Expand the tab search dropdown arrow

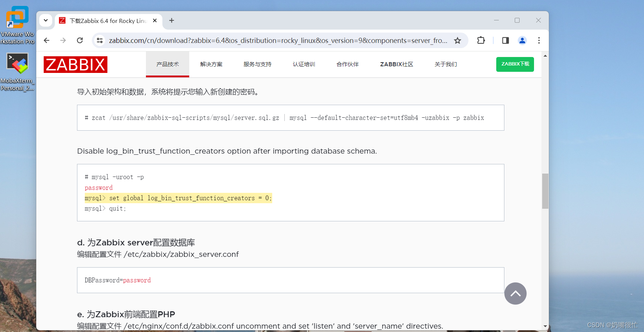(x=46, y=20)
